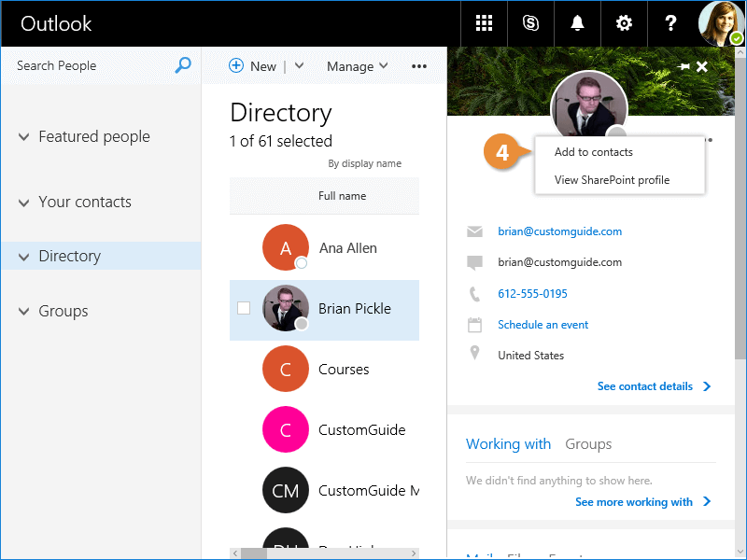Choose Add to contacts menu item
747x560 pixels.
(594, 152)
